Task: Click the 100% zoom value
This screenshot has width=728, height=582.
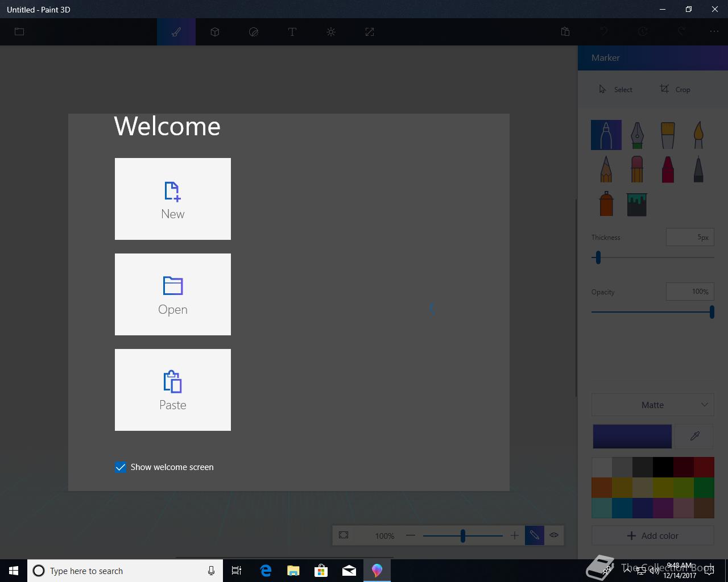Action: (x=384, y=536)
